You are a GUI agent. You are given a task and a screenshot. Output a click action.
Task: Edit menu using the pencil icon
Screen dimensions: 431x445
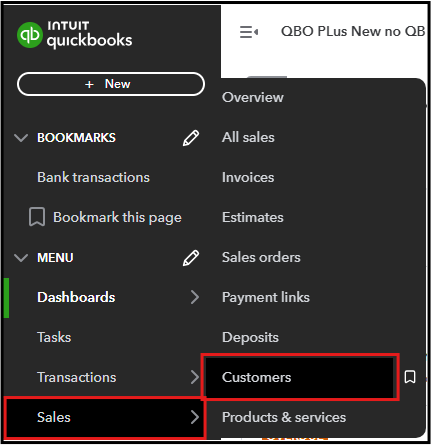[x=191, y=258]
